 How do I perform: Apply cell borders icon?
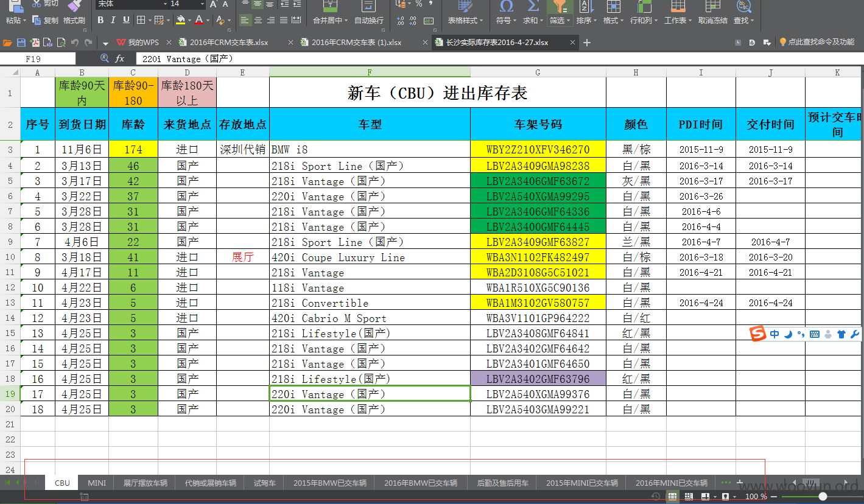pos(141,20)
